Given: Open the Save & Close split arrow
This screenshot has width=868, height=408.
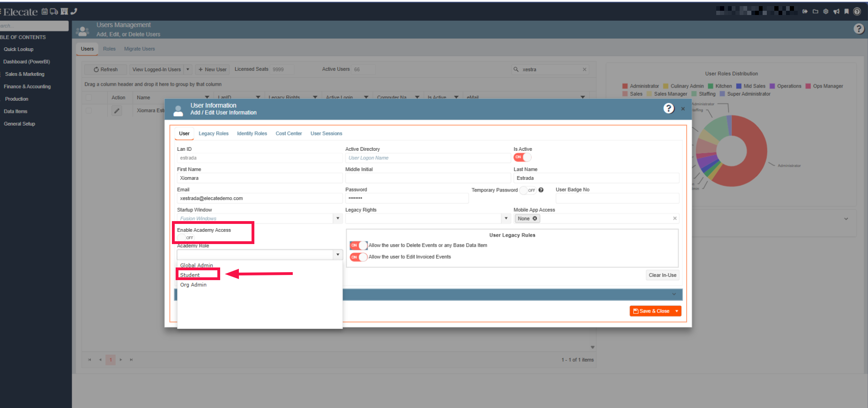Looking at the screenshot, I should tap(676, 311).
